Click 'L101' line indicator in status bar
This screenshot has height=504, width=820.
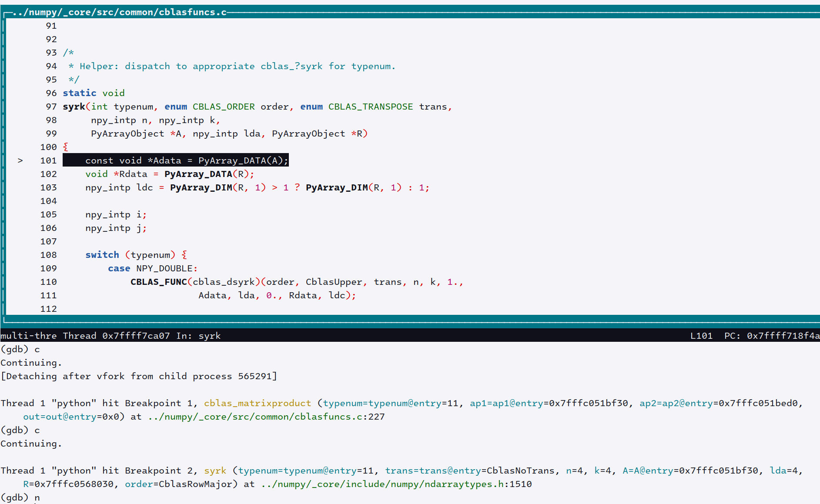coord(701,336)
